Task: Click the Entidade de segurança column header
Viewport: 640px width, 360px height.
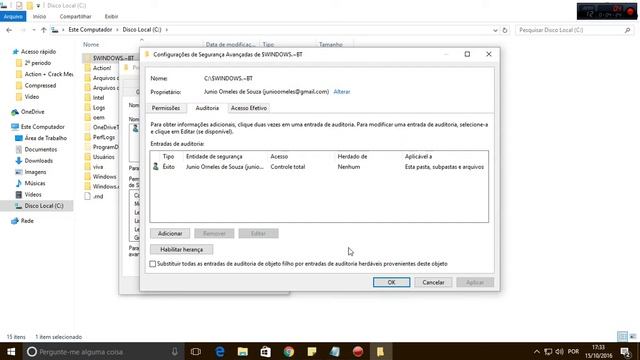Action: (x=214, y=157)
